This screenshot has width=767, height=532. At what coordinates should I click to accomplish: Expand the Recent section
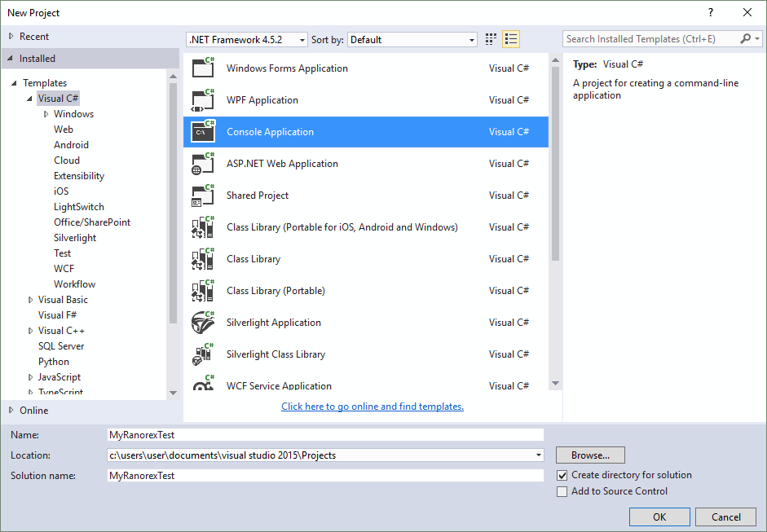click(x=11, y=36)
